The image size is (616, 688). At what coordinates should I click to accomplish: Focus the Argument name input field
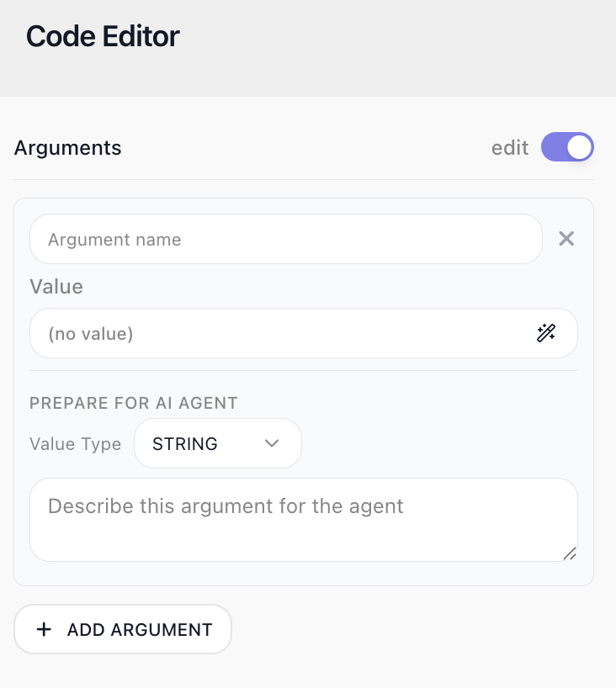point(286,239)
